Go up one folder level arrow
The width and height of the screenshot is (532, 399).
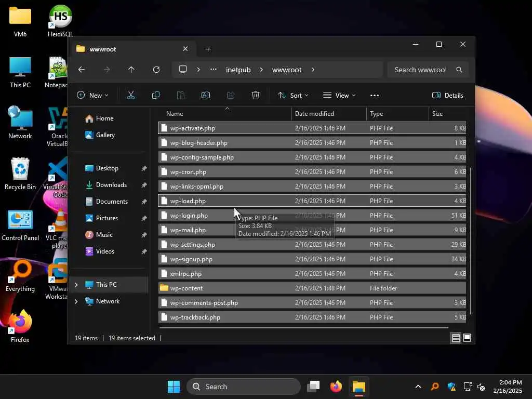tap(131, 70)
